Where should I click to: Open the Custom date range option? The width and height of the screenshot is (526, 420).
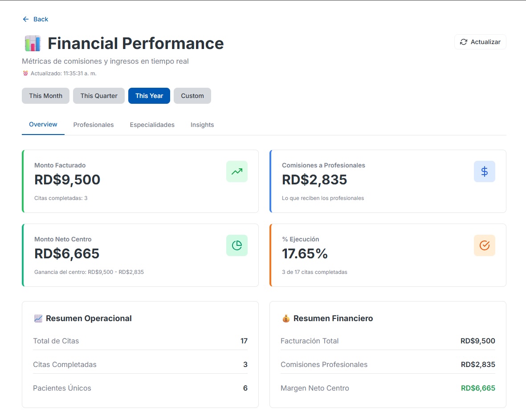coord(192,96)
